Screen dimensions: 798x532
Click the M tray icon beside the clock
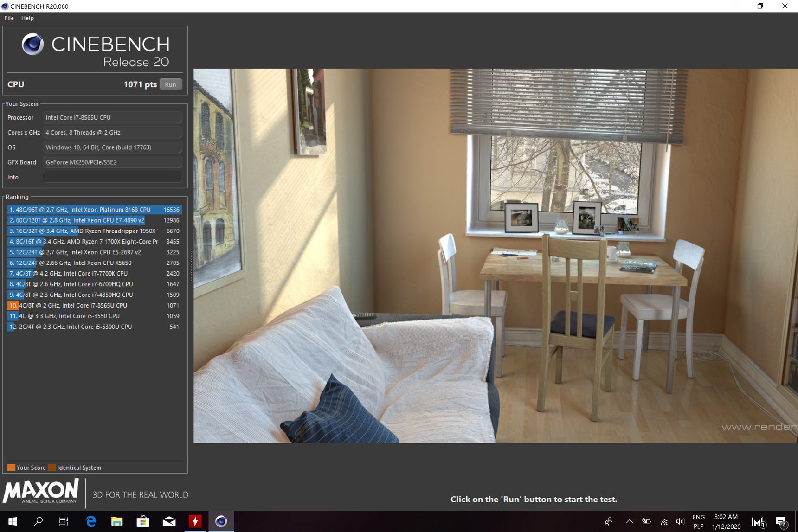coord(758,522)
